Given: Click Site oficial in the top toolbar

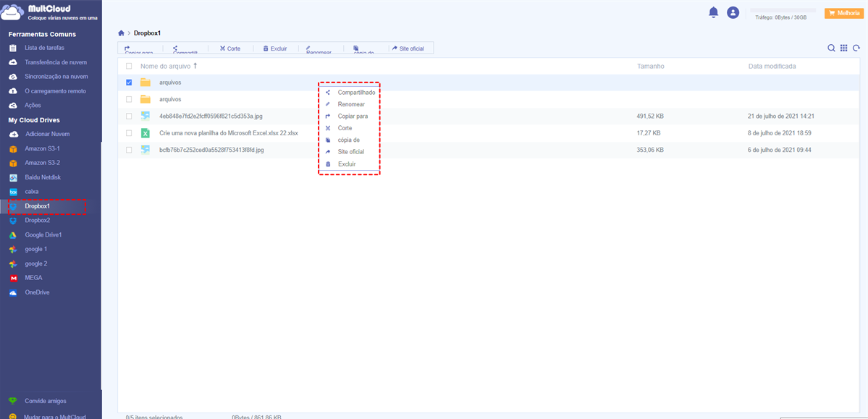Looking at the screenshot, I should coord(408,48).
